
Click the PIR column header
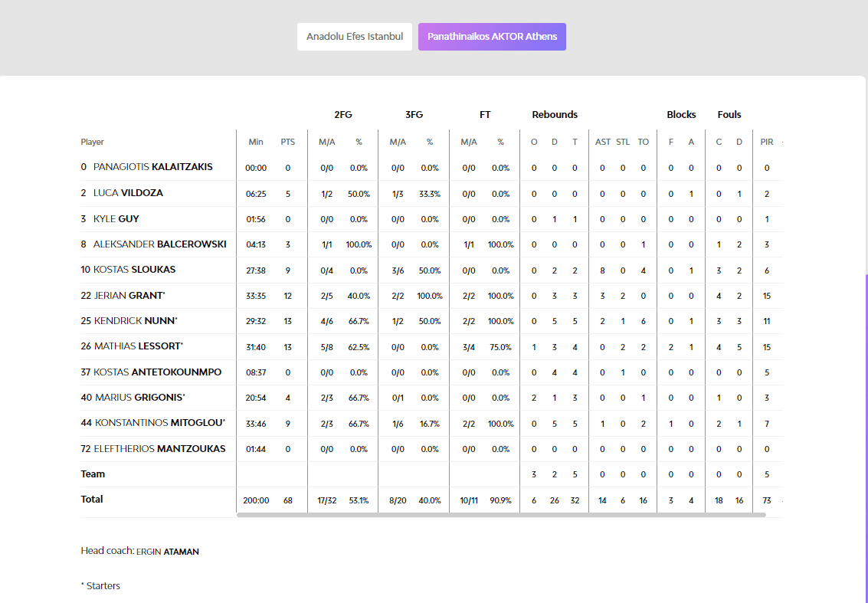point(766,142)
